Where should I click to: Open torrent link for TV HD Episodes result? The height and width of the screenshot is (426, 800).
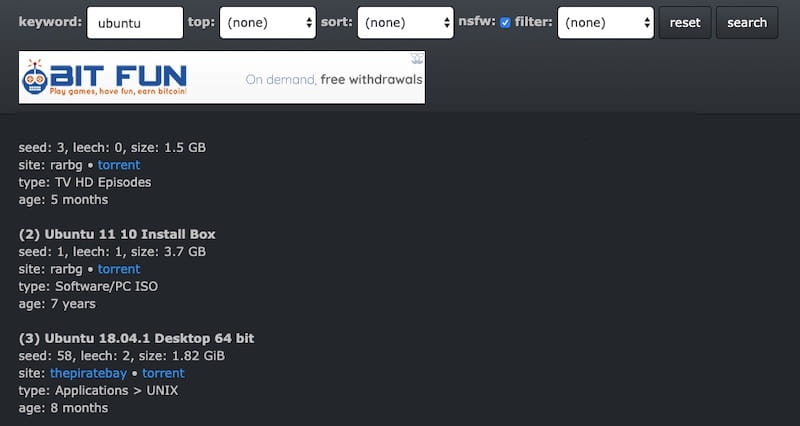click(x=119, y=165)
